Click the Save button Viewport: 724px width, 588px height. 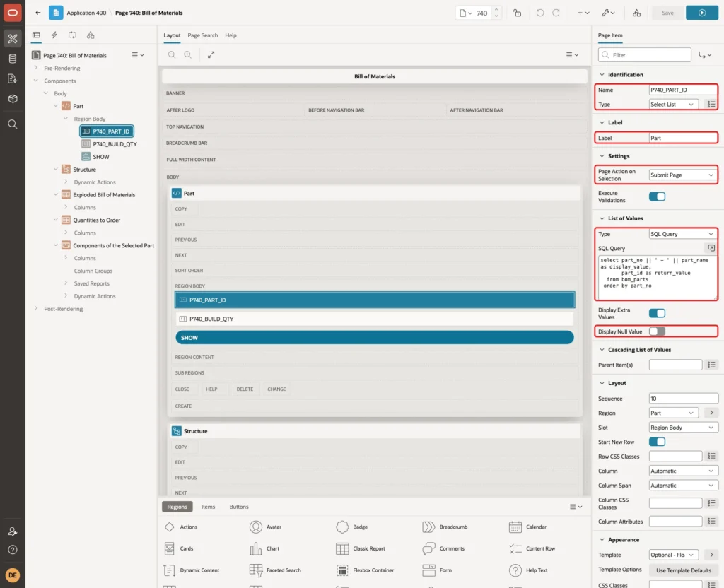click(667, 13)
